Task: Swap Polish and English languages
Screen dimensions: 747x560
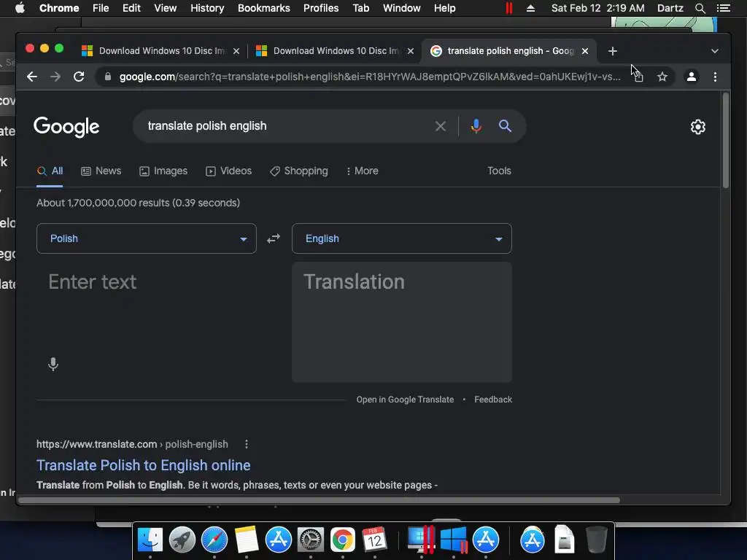Action: (x=274, y=238)
